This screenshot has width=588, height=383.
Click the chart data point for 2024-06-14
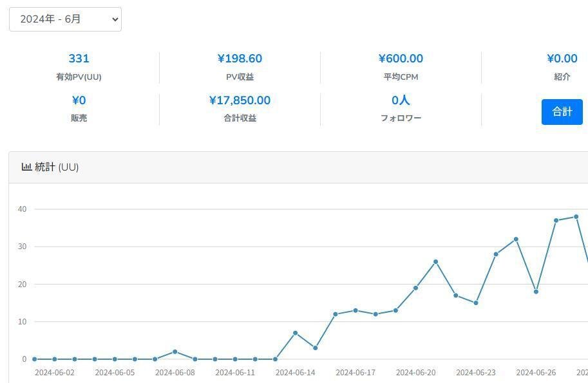[x=295, y=333]
